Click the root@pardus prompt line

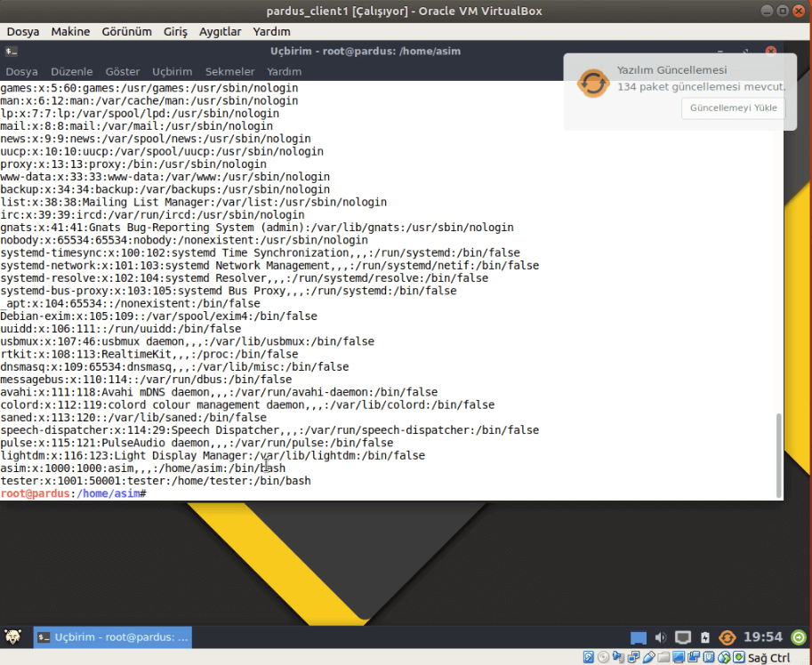[x=74, y=493]
